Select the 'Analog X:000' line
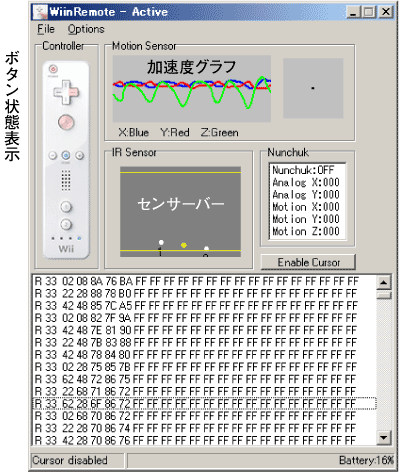The image size is (400, 475). click(x=306, y=182)
